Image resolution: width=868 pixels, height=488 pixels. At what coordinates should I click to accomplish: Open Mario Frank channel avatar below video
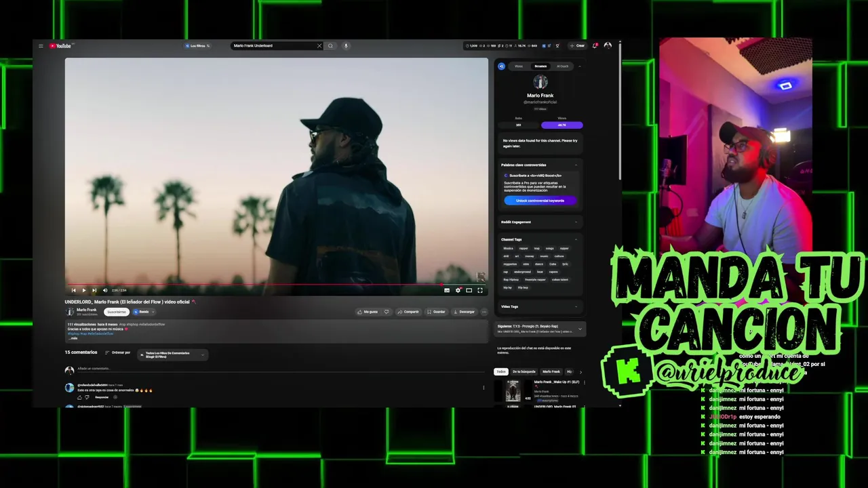(x=69, y=312)
